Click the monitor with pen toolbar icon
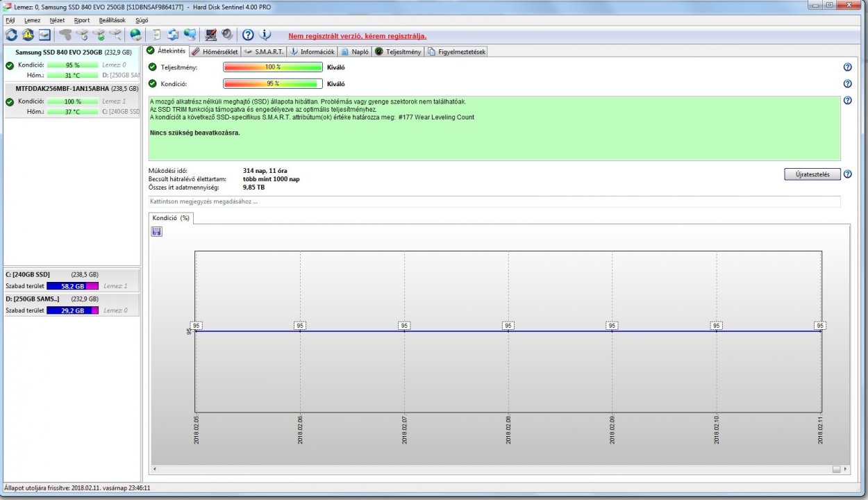 click(210, 35)
